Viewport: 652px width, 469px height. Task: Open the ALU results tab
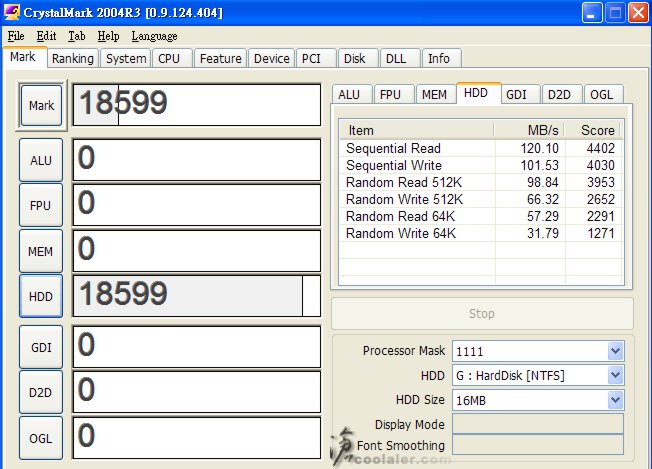pos(352,94)
